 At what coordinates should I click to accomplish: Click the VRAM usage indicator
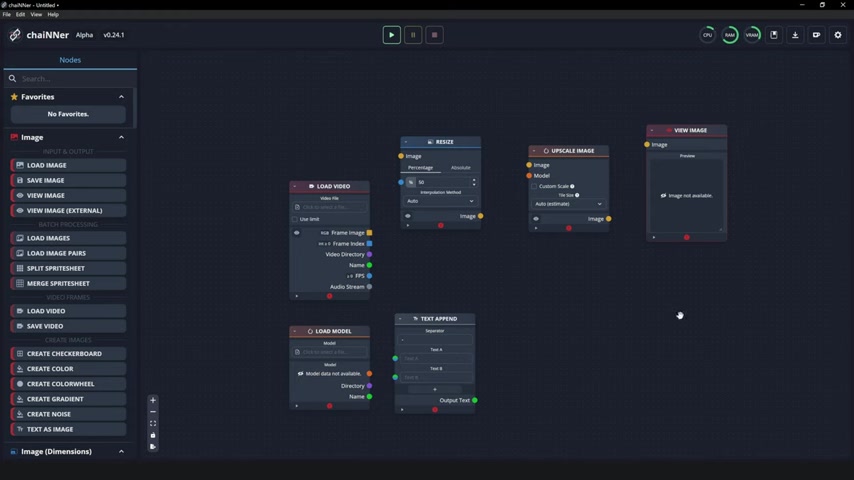point(752,35)
